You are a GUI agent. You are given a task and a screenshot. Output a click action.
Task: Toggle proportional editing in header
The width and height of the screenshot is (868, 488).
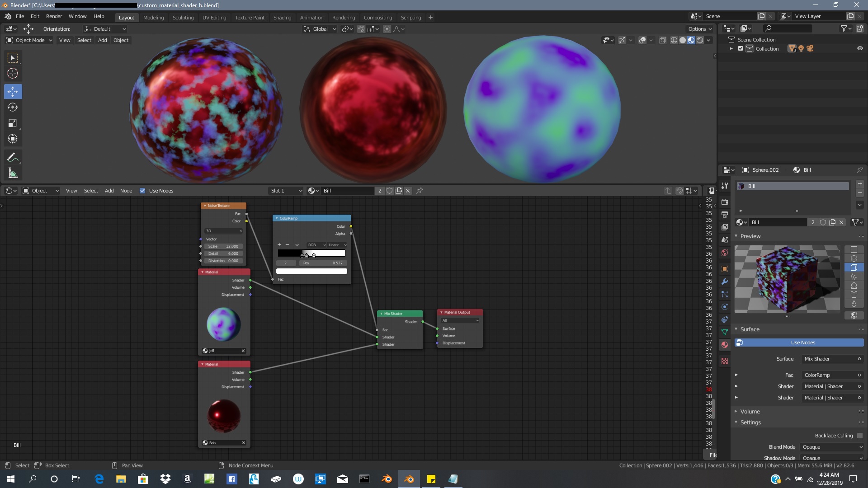pos(387,29)
